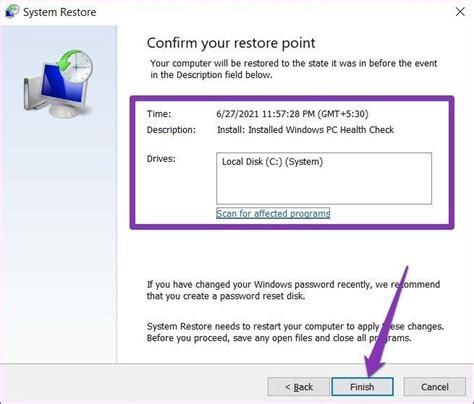Click the Finish button
The width and height of the screenshot is (474, 404).
(362, 387)
